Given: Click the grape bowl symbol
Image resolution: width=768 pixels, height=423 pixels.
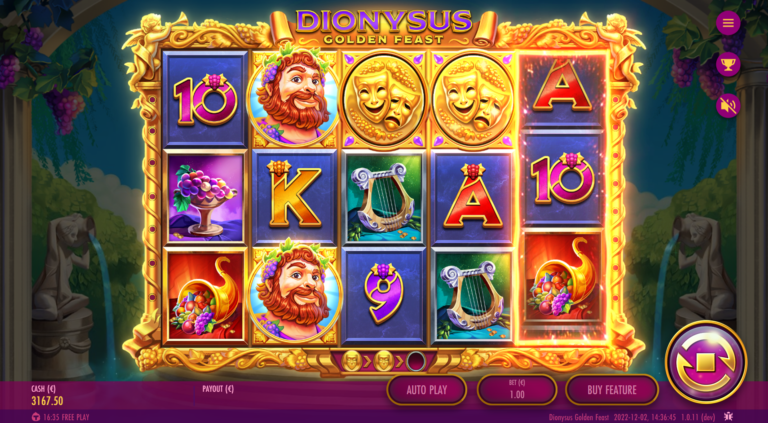Looking at the screenshot, I should point(205,197).
